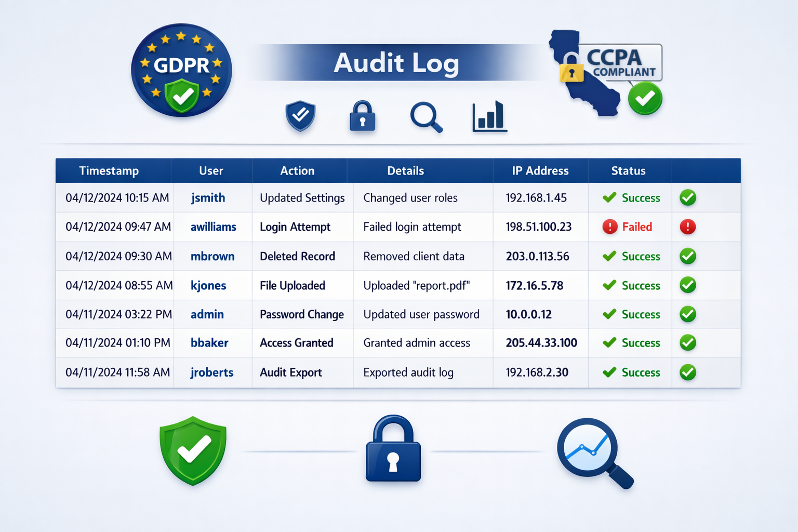
Task: Click the magnifying glass search icon under header
Action: 426,116
